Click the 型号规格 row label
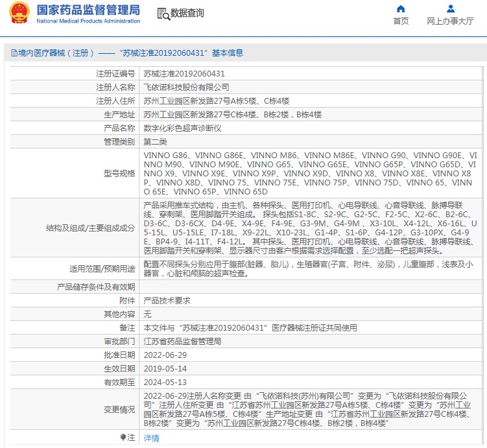The height and width of the screenshot is (448, 487). click(x=119, y=173)
